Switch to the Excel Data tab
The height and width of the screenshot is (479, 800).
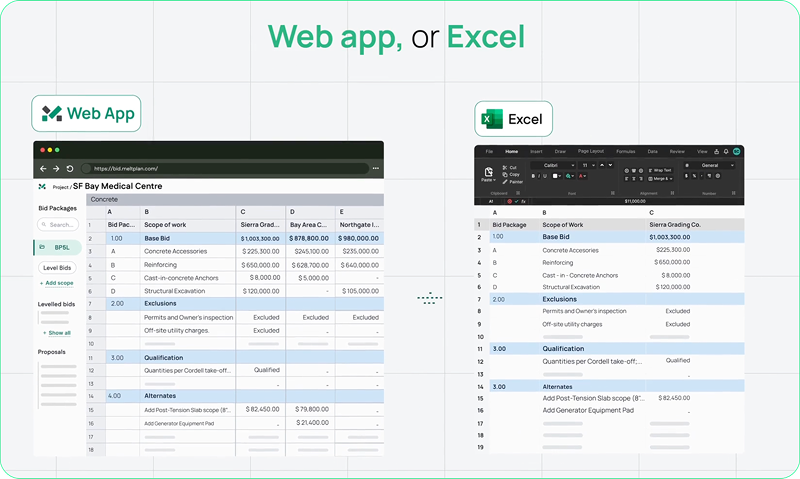click(653, 152)
